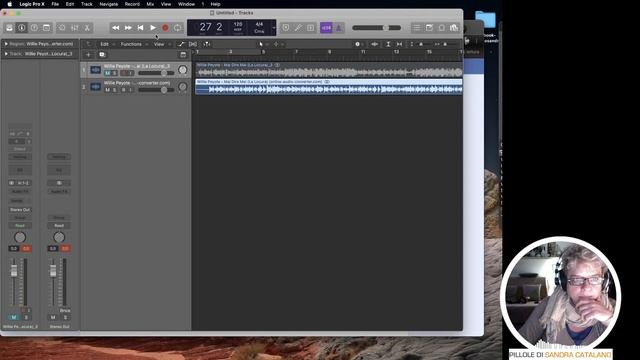
Task: Open the left-click pointer tool menu
Action: 262,44
